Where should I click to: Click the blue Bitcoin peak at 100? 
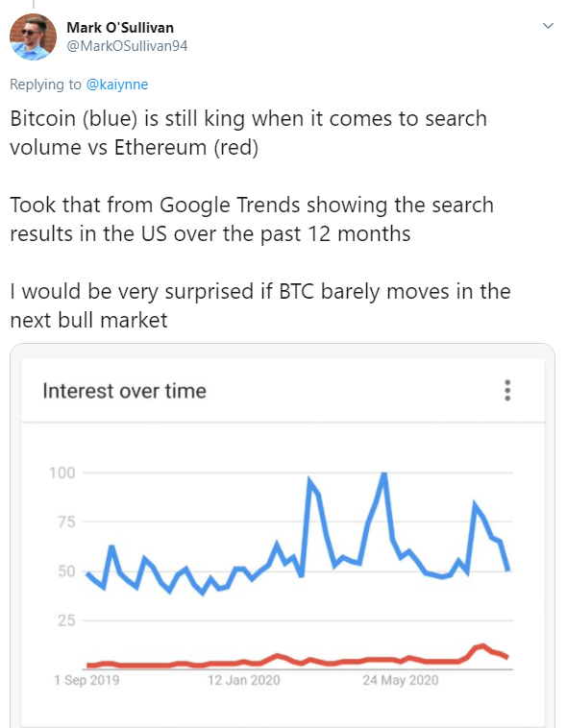pos(383,474)
